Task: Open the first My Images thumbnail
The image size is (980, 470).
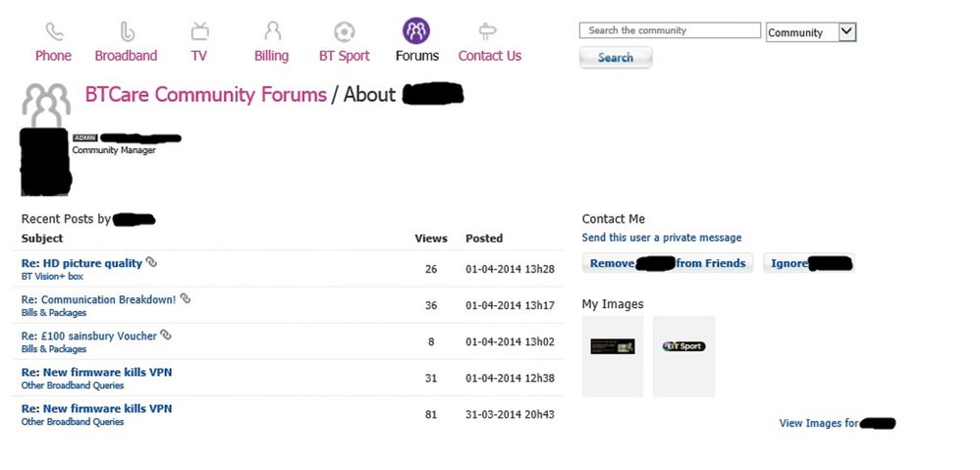Action: 613,356
